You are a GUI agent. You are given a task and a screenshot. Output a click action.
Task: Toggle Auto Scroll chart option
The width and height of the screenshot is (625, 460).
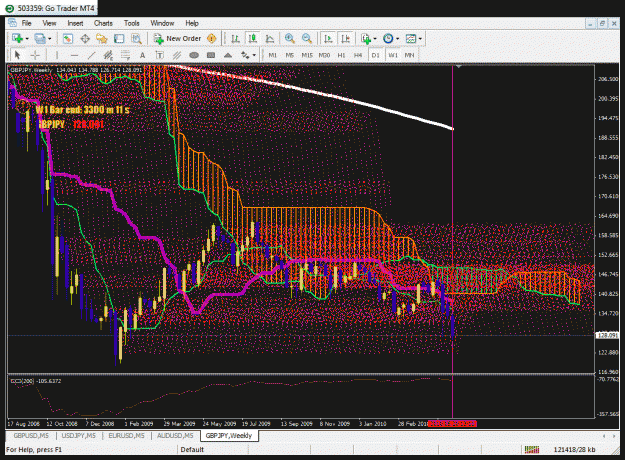coord(328,39)
